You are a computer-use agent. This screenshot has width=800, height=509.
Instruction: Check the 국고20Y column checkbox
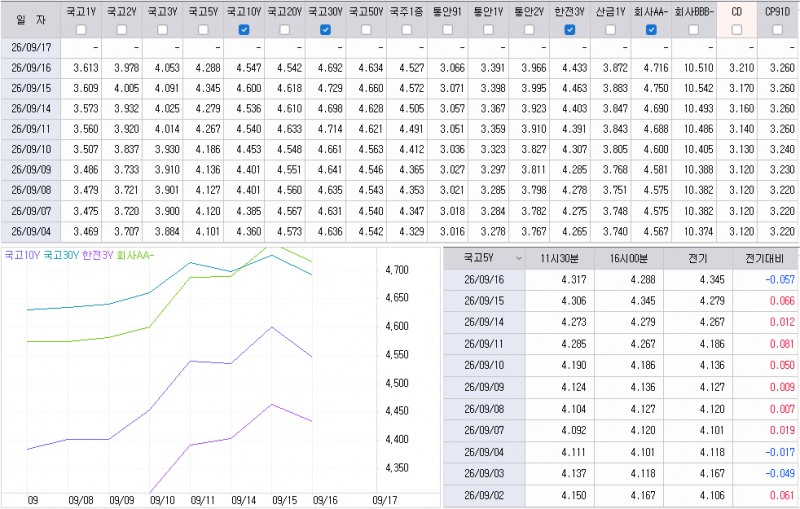pos(285,30)
